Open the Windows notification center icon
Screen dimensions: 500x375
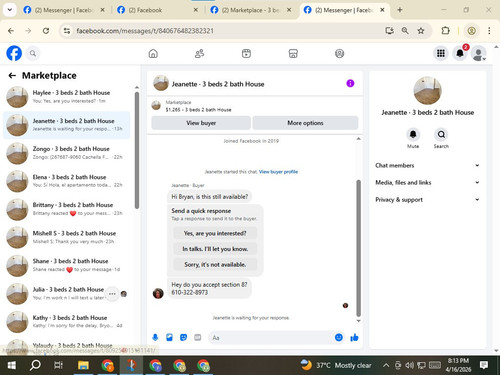(x=484, y=365)
